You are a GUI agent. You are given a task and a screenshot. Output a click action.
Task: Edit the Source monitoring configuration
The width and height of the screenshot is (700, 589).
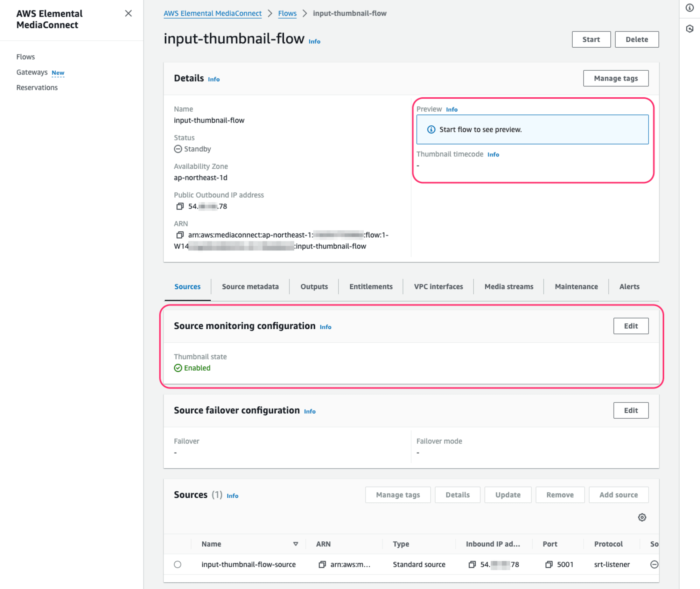point(631,326)
